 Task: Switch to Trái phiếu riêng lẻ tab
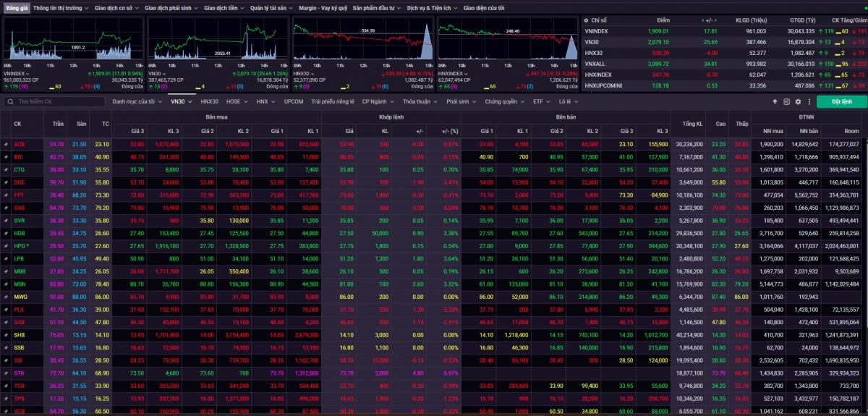click(x=333, y=102)
